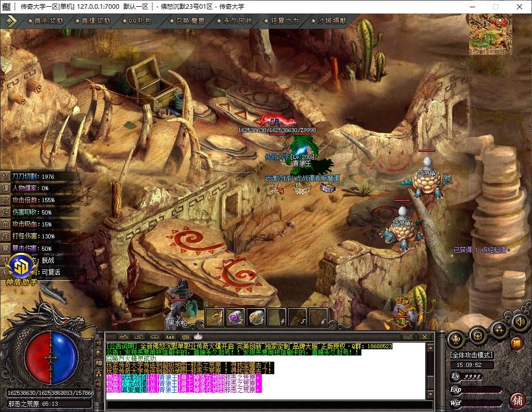Change the 全体攻击模式 attack mode

coord(471,355)
